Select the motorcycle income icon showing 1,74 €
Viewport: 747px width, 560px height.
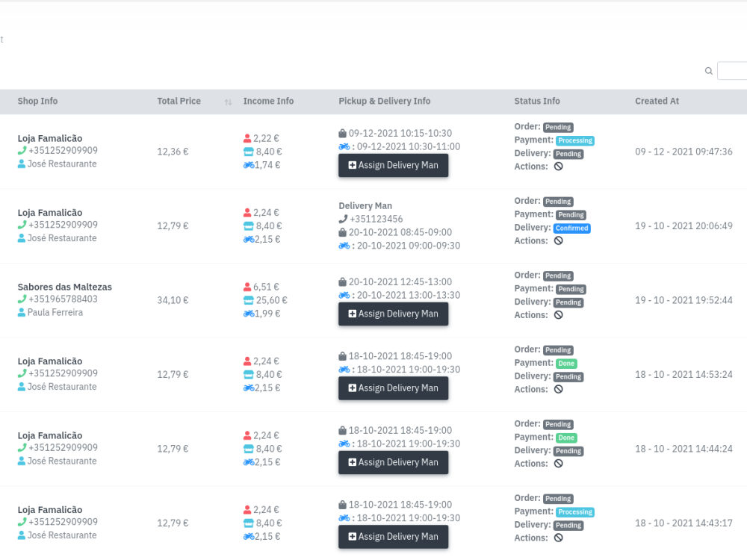249,165
